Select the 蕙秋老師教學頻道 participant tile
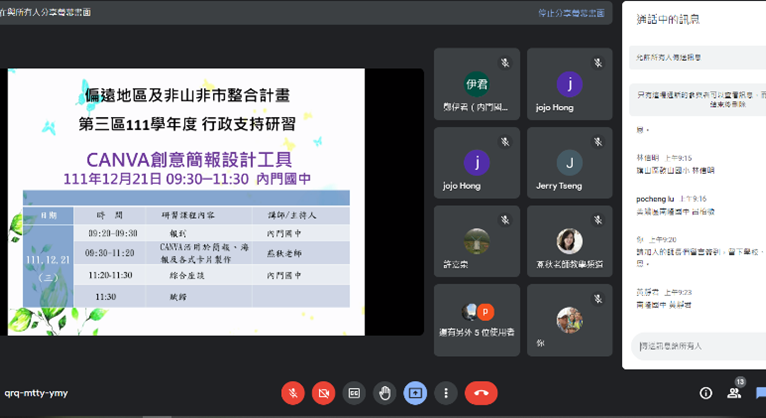This screenshot has height=418, width=766. (x=570, y=241)
